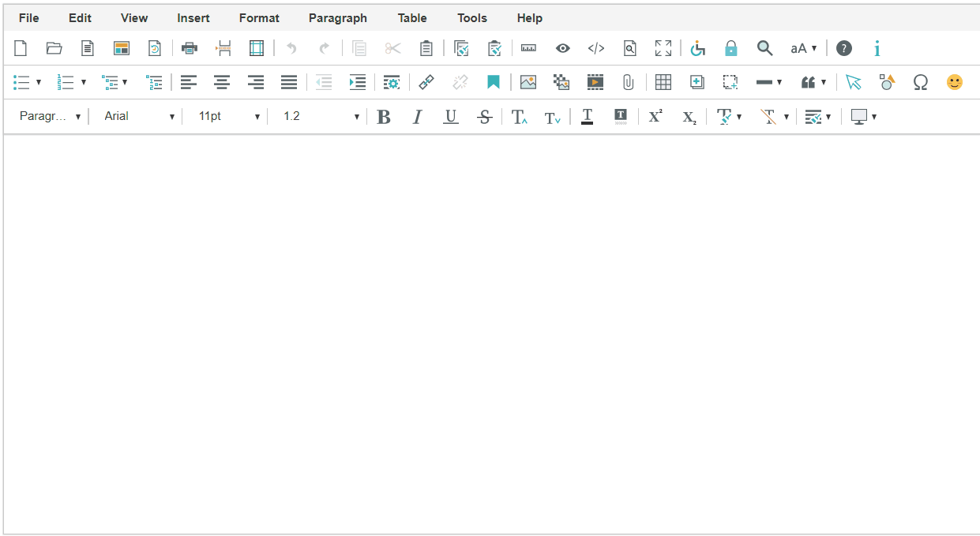980x536 pixels.
Task: Insert a video media
Action: pos(595,82)
